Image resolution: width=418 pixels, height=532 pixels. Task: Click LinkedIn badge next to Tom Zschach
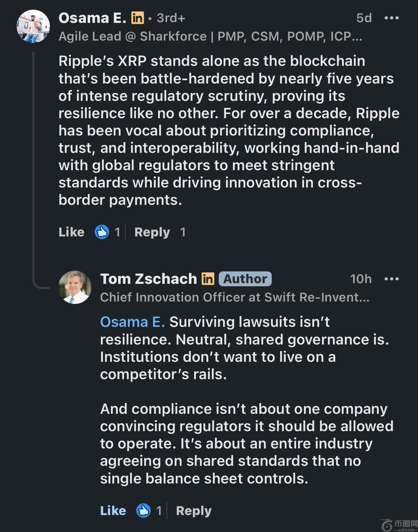[x=208, y=279]
